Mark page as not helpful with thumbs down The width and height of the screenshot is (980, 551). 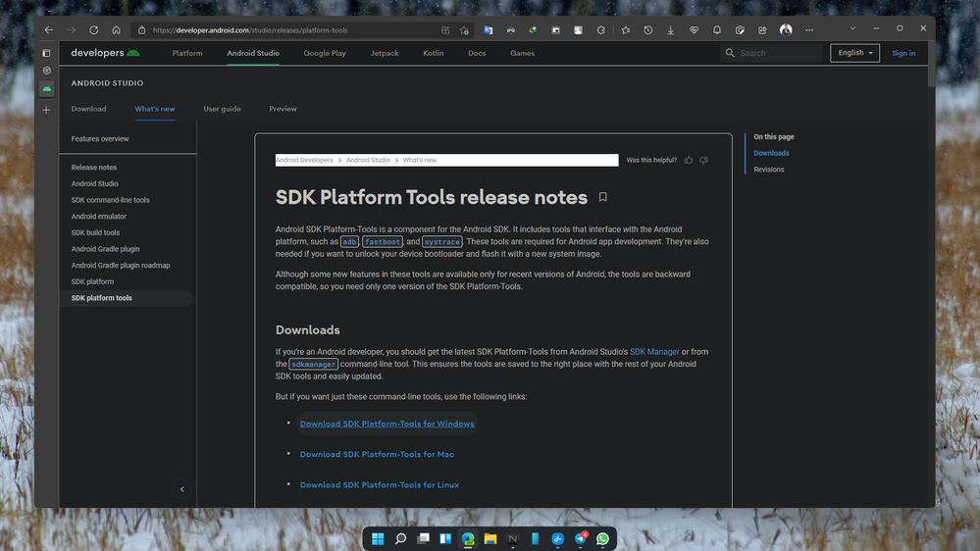pyautogui.click(x=703, y=160)
